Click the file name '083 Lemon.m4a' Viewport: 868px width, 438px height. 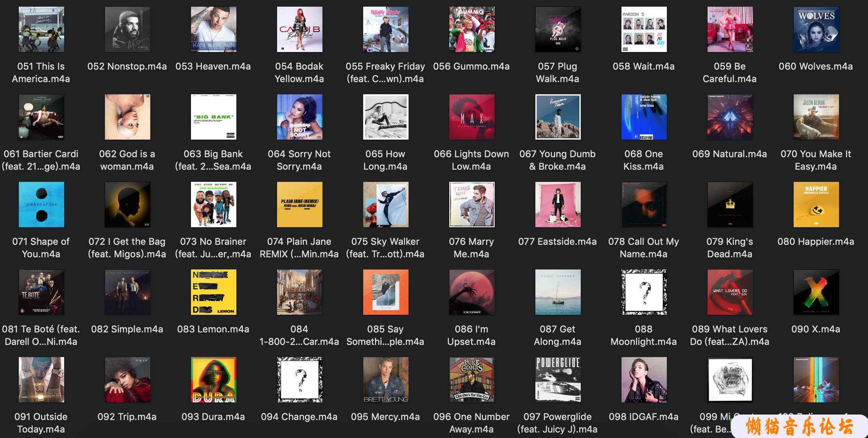pos(213,329)
